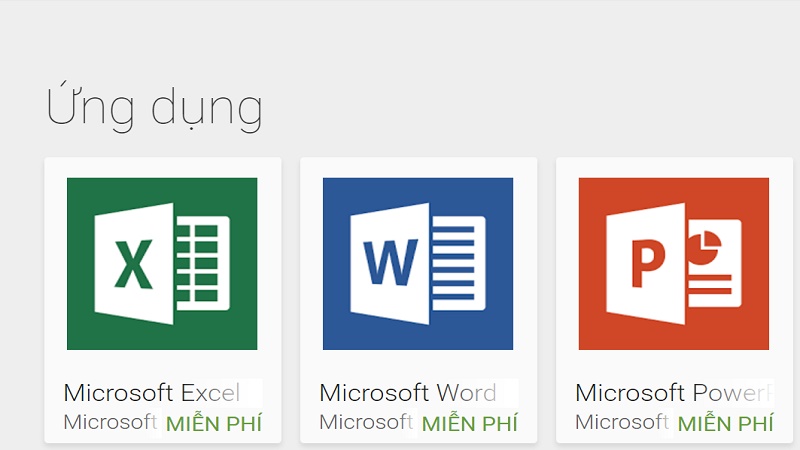Open the blue Word app icon
Viewport: 800px width, 450px height.
coord(418,263)
